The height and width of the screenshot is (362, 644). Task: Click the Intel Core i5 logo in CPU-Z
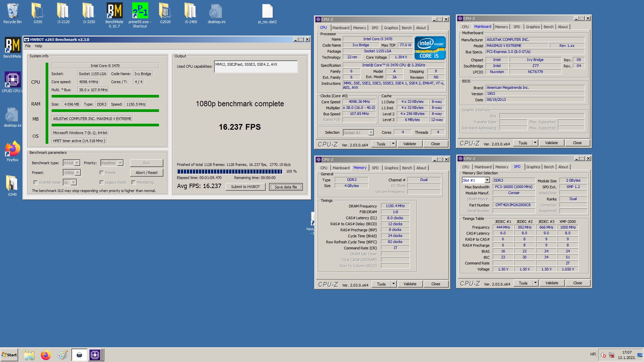coord(430,48)
